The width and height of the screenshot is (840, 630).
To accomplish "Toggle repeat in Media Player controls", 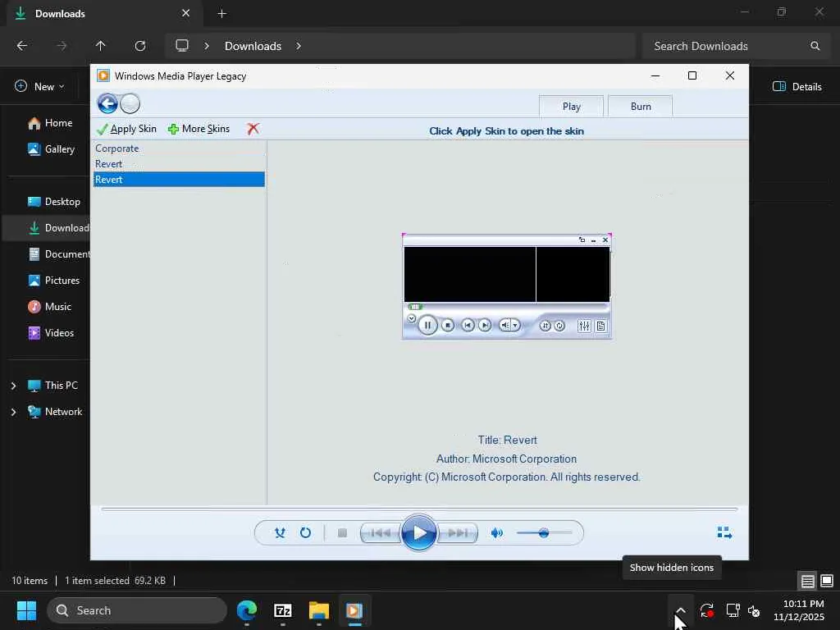I will tap(305, 533).
